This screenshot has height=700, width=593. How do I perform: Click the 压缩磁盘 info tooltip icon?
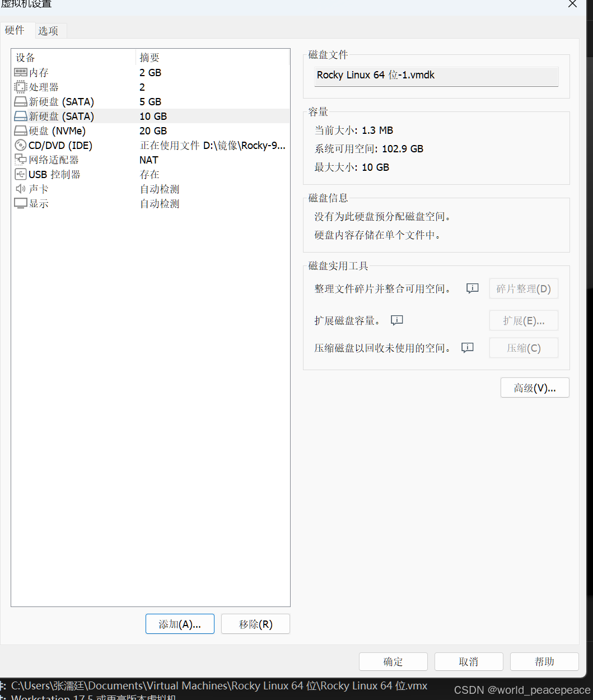click(x=467, y=348)
